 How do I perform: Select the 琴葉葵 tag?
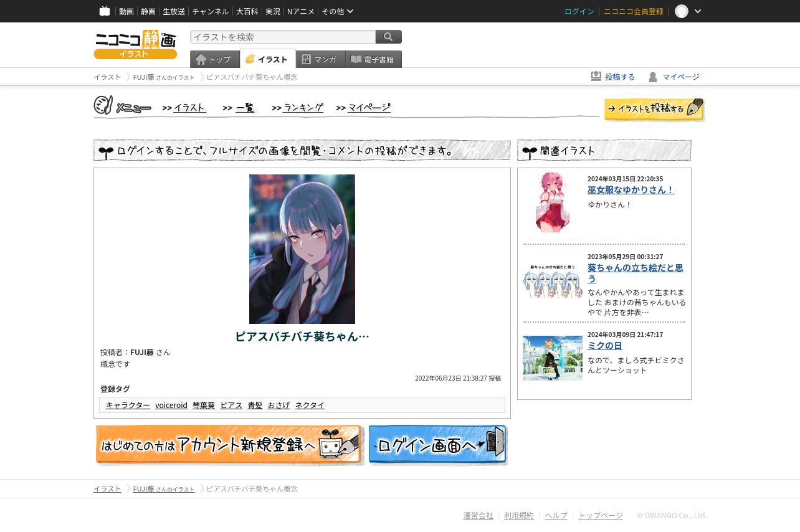click(204, 405)
